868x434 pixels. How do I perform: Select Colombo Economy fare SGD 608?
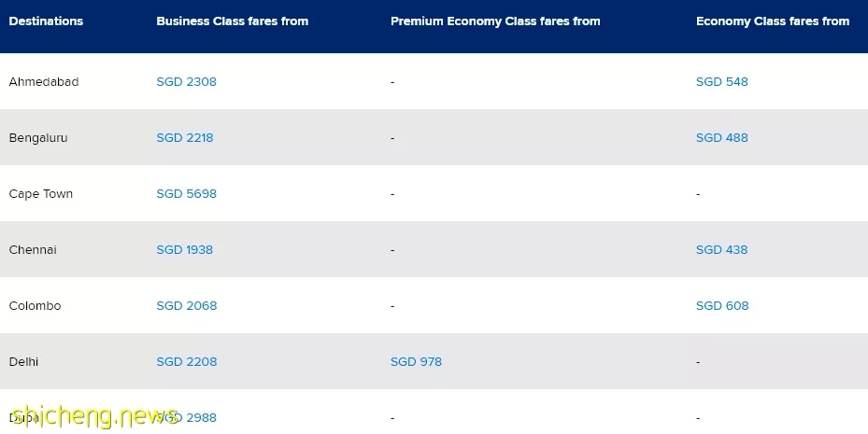722,306
